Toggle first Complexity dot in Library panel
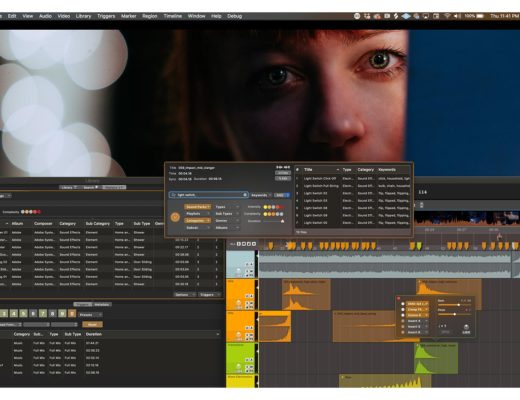 23,212
